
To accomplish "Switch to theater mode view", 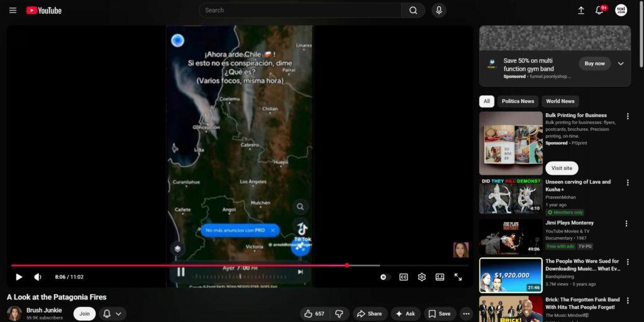I will click(x=440, y=277).
